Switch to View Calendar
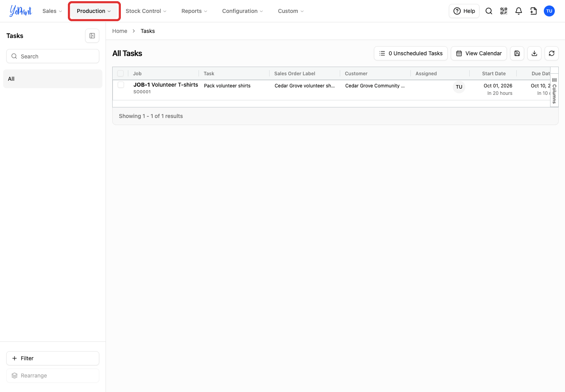 pos(479,53)
